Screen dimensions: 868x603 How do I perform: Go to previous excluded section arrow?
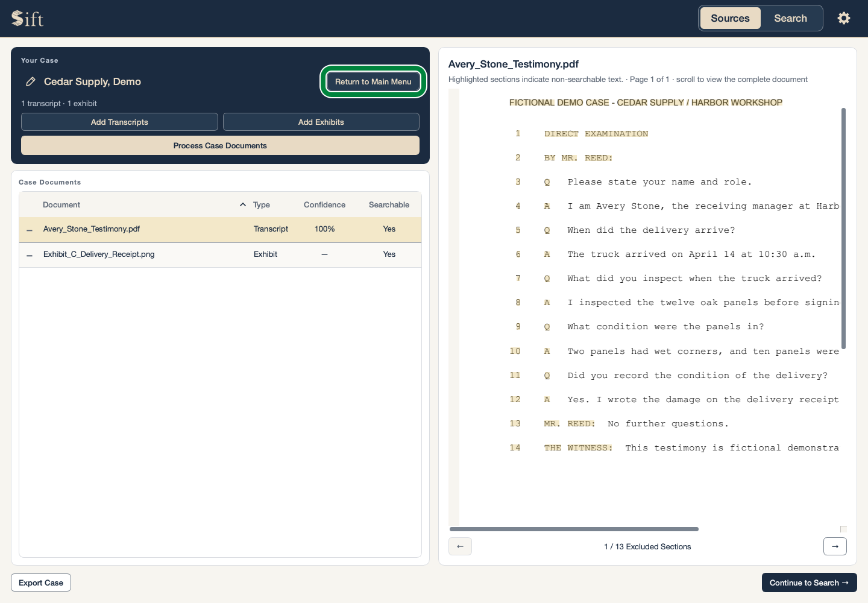(x=460, y=546)
